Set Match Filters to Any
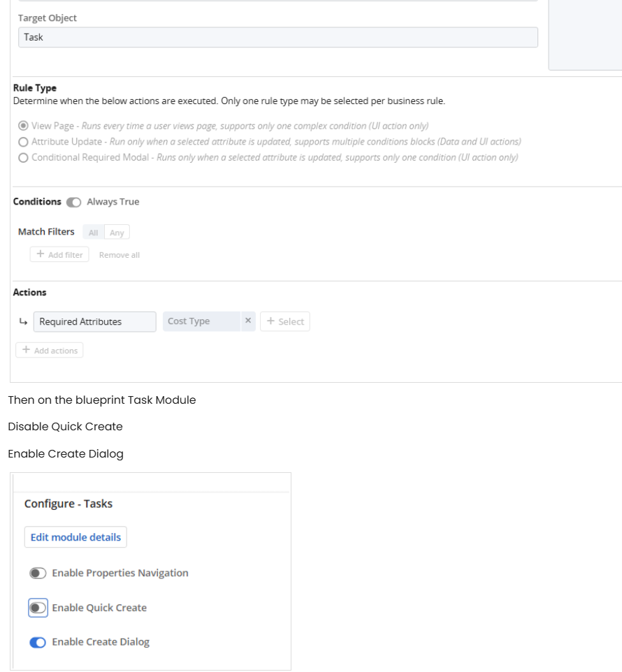 [117, 233]
